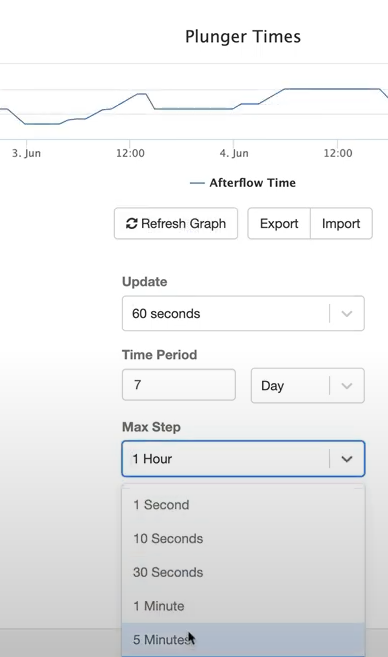Expand the Day unit dropdown arrow
Screen dimensions: 388x657
347,385
